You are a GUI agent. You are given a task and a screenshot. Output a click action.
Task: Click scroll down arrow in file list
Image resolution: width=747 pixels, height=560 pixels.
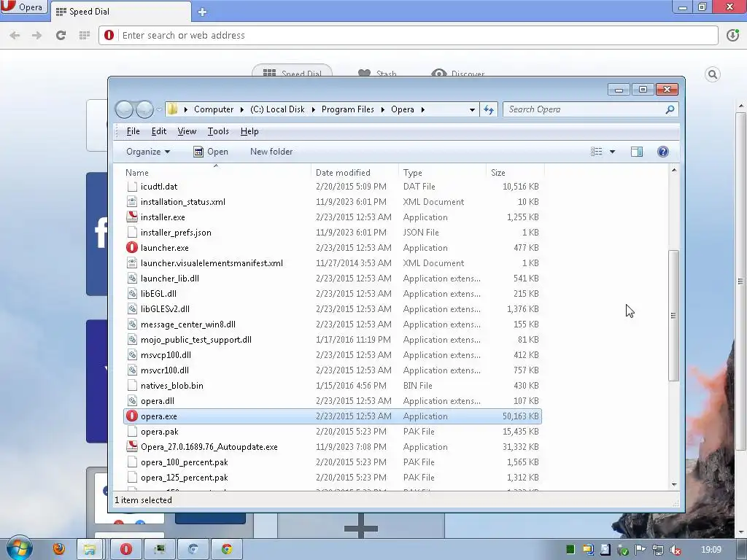673,485
